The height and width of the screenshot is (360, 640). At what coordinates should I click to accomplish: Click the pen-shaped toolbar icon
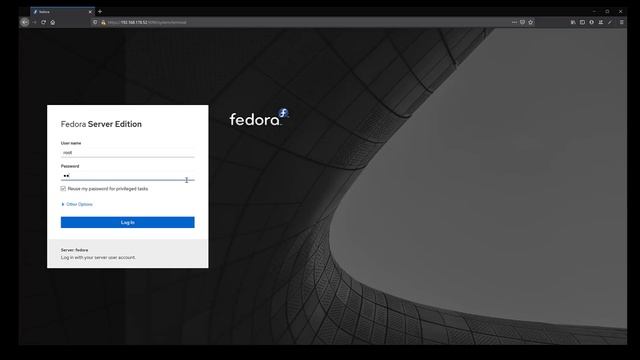pos(610,22)
